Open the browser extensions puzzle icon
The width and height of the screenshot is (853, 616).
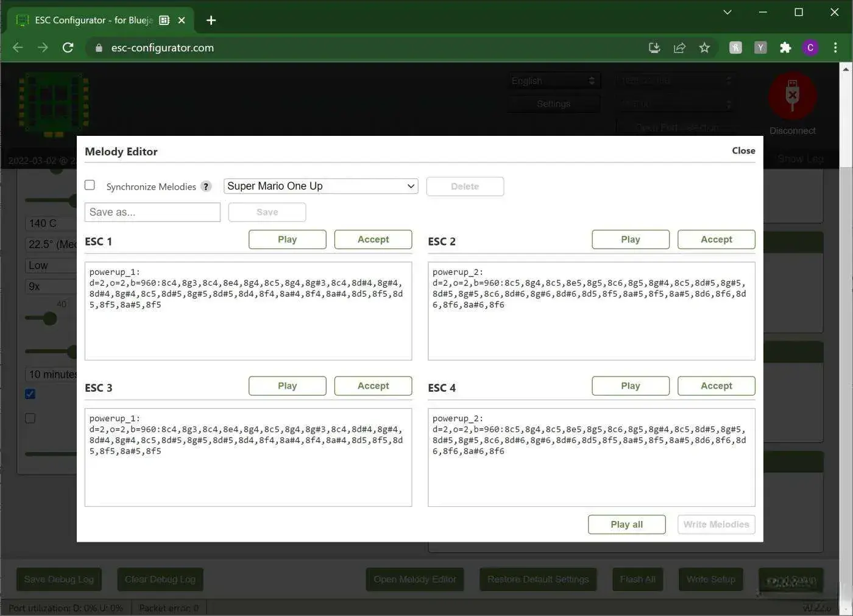click(x=785, y=48)
